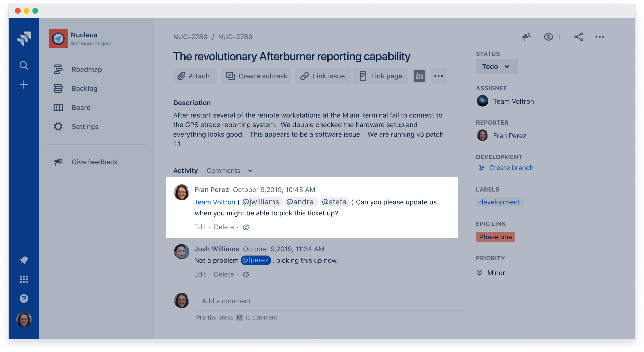Click Create subtask button
644x352 pixels.
257,76
